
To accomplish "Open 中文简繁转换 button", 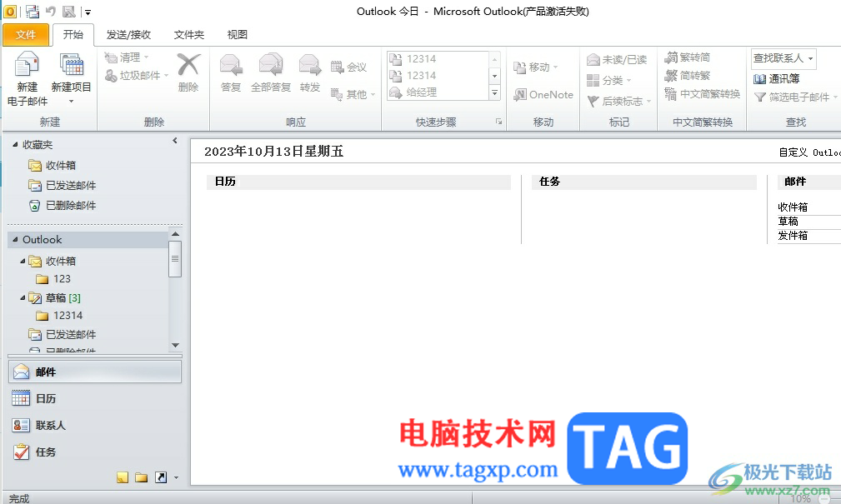I will [702, 94].
